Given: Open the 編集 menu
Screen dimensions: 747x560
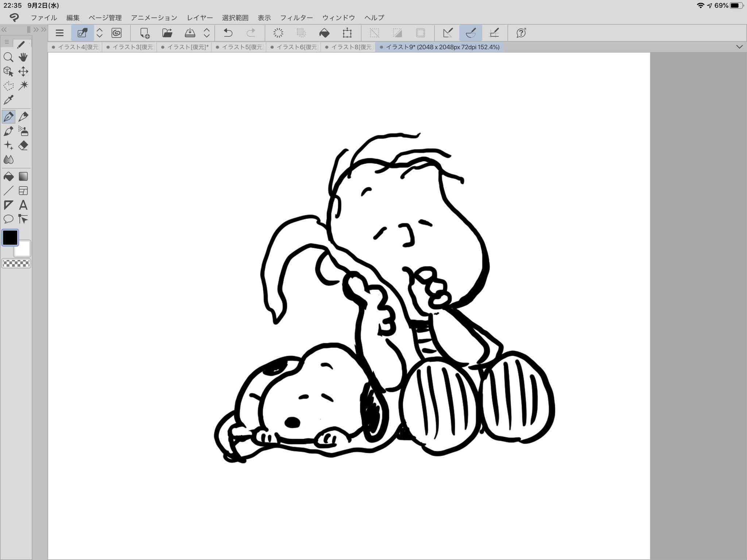Looking at the screenshot, I should pyautogui.click(x=73, y=18).
